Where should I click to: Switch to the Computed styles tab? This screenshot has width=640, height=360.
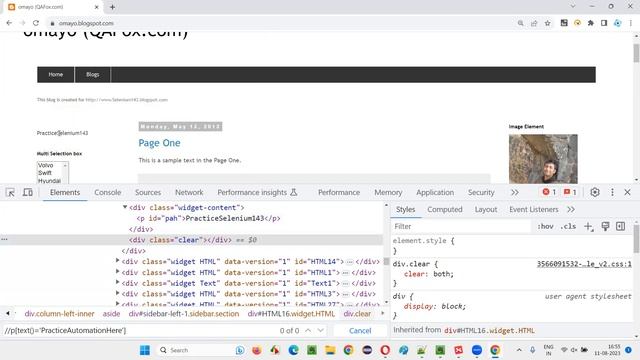444,209
